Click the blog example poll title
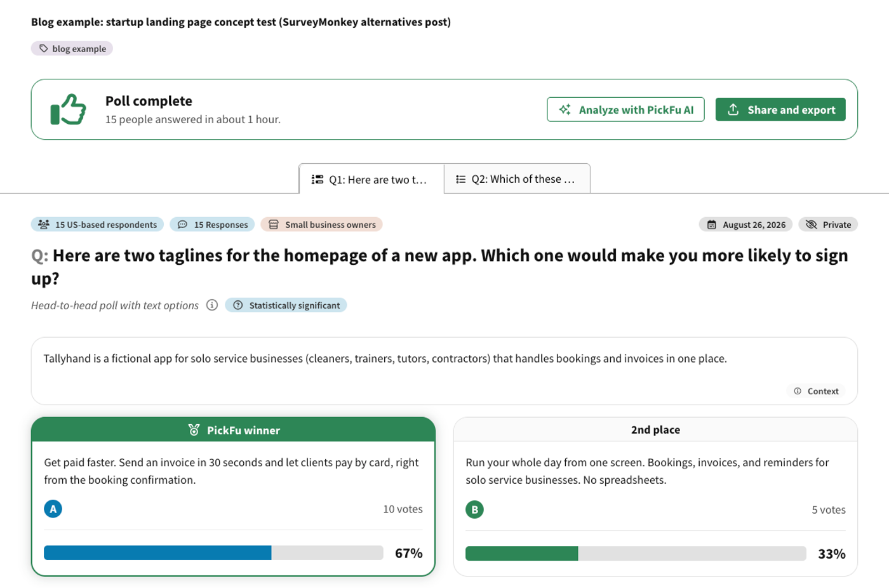The image size is (889, 588). click(241, 22)
